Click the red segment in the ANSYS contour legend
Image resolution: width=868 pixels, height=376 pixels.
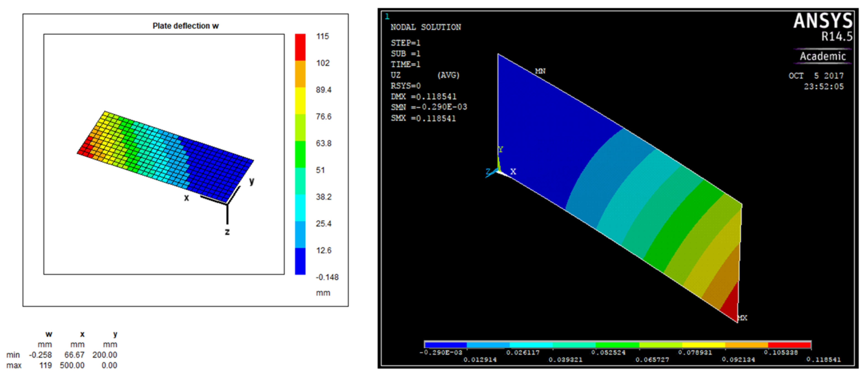789,345
